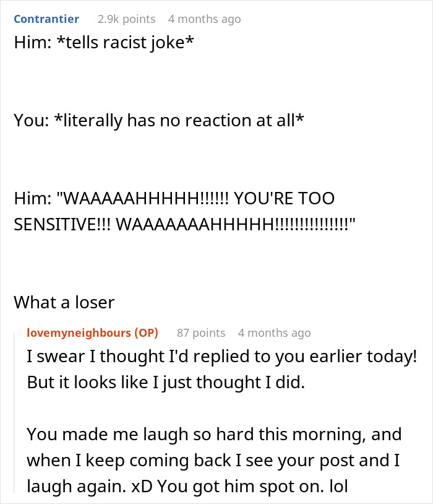Click the "YOU'RE TOO" text line

173,199
